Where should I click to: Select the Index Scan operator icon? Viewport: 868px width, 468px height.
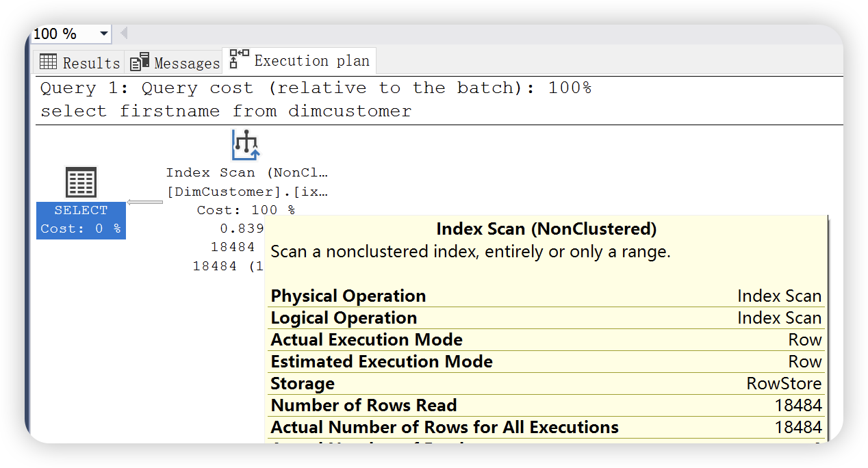click(x=246, y=144)
